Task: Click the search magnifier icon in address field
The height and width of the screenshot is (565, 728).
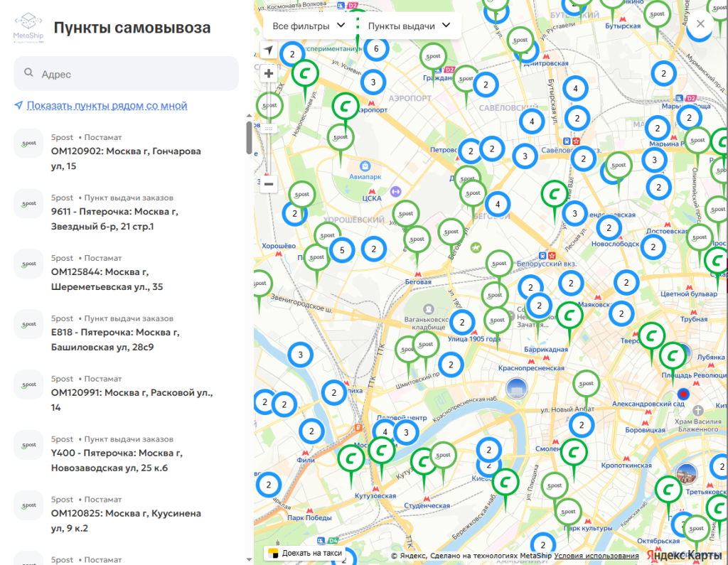Action: click(x=29, y=73)
